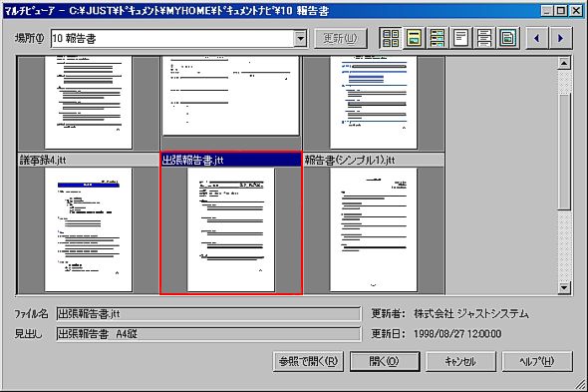Select the single text page view icon
Image resolution: width=588 pixels, height=392 pixels.
460,38
